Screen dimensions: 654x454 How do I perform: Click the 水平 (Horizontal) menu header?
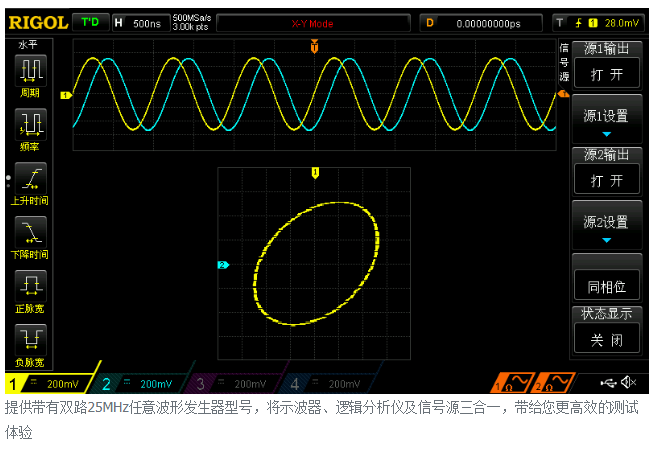pyautogui.click(x=28, y=45)
